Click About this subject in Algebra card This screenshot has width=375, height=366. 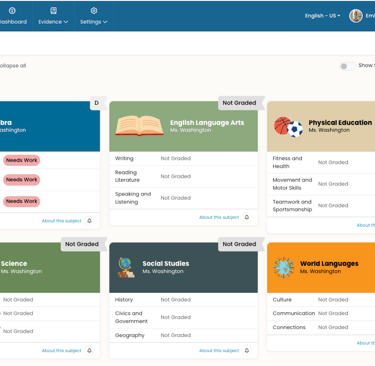(61, 221)
